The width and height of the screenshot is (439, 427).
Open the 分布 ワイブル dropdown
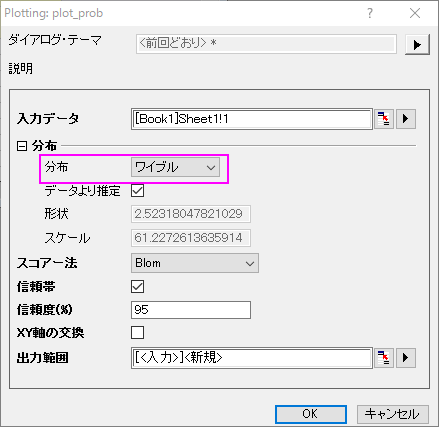[175, 167]
